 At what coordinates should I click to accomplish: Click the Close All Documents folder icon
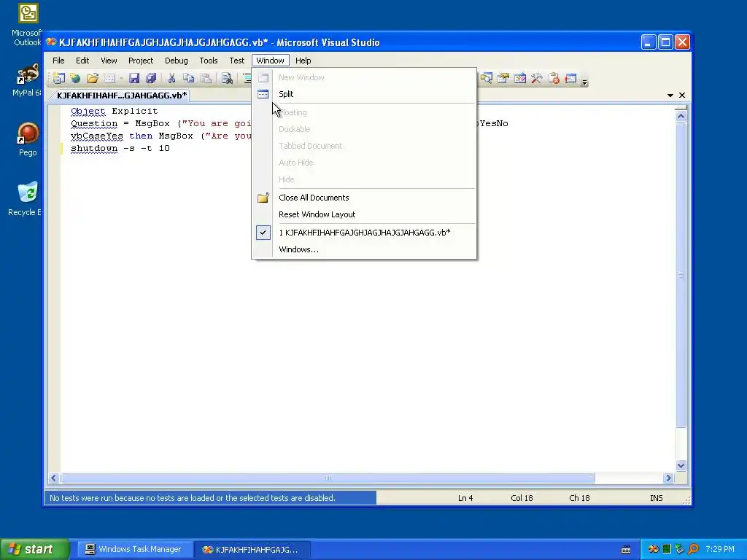263,198
